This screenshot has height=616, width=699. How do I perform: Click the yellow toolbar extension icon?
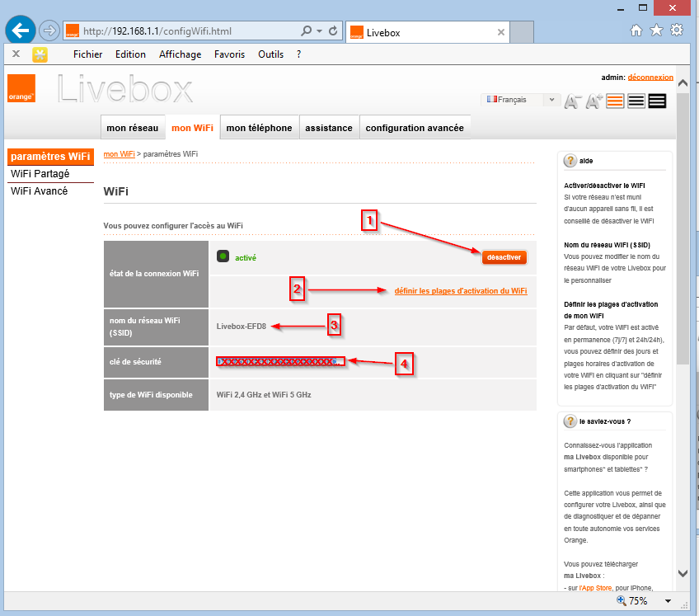[x=40, y=54]
